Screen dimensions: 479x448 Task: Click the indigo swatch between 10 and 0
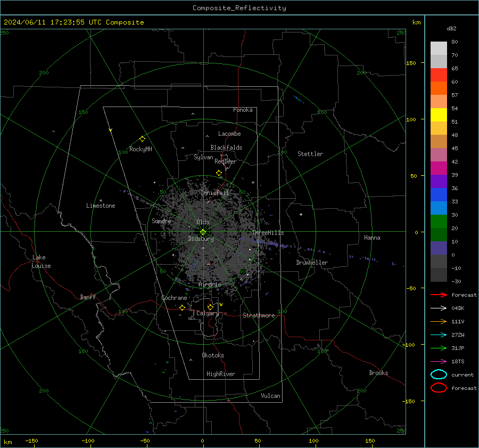439,248
